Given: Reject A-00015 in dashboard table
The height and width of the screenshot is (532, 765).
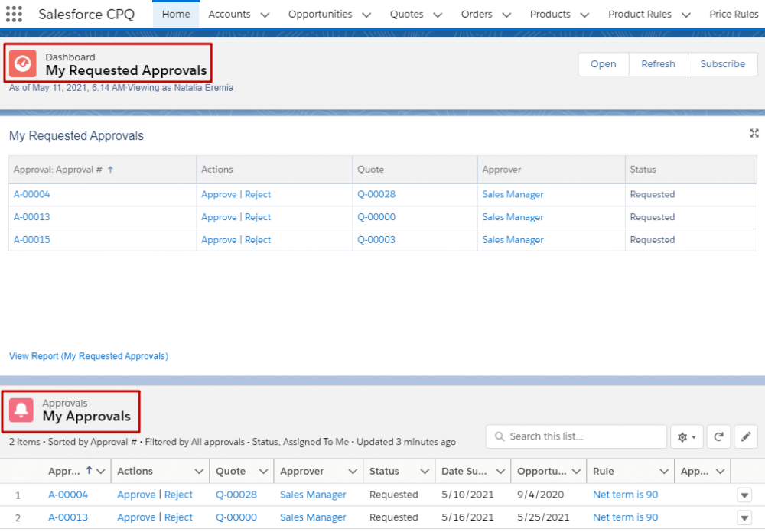Looking at the screenshot, I should (258, 240).
